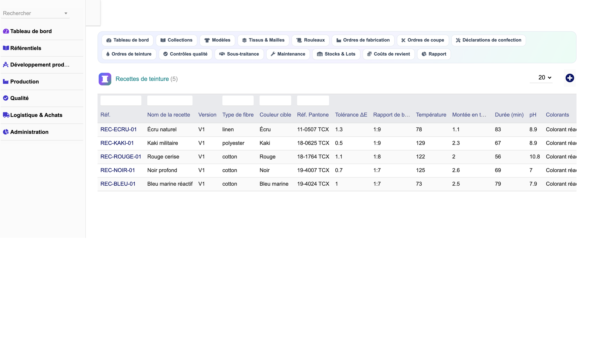This screenshot has width=589, height=364.
Task: Sort by the Température column header
Action: (x=431, y=115)
